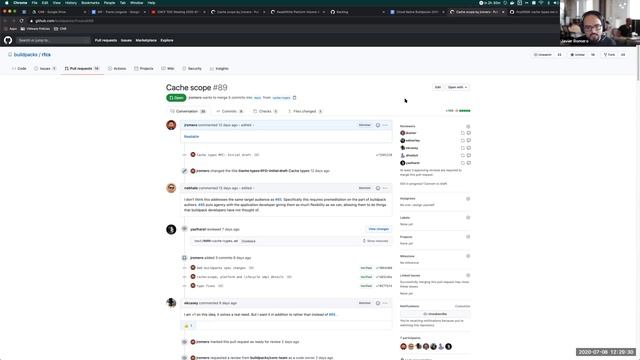
Task: Toggle the thumbs-up reaction on ekcasey's comment
Action: point(188,326)
